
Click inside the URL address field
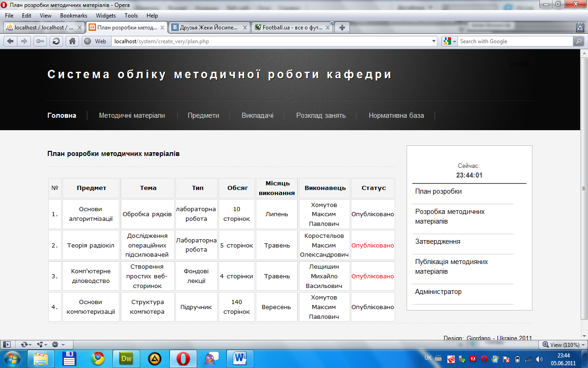pyautogui.click(x=271, y=41)
